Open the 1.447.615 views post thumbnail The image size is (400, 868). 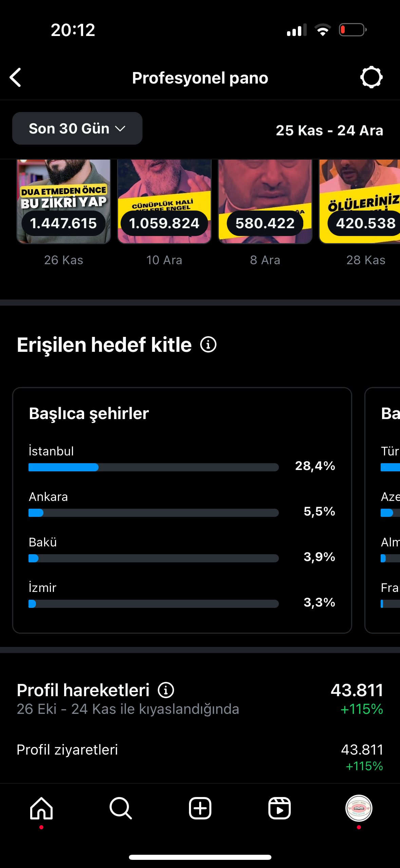64,202
